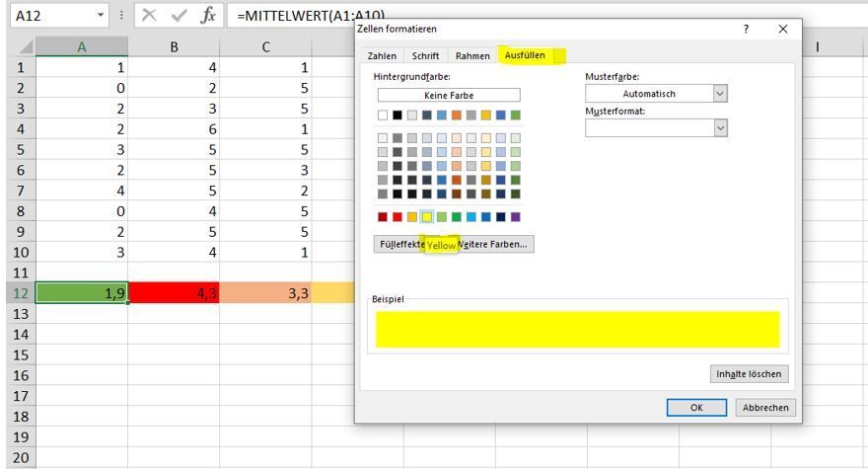Screen dimensions: 868x469
Task: Select red cell B12 showing 4,3
Action: tap(174, 292)
